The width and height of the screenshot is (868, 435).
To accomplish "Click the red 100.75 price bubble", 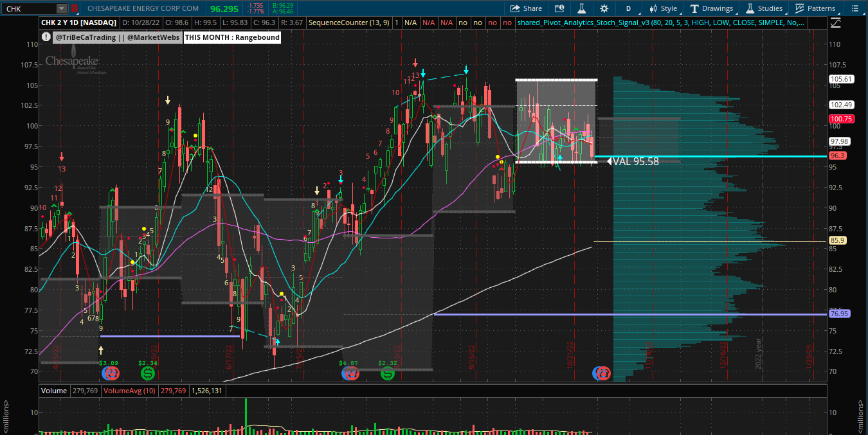I will click(x=840, y=119).
